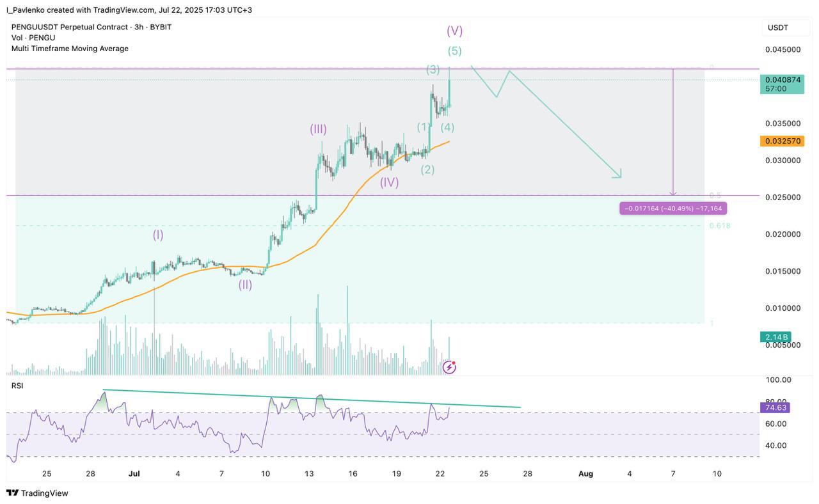Click the green RSI divergence trendline

click(312, 398)
